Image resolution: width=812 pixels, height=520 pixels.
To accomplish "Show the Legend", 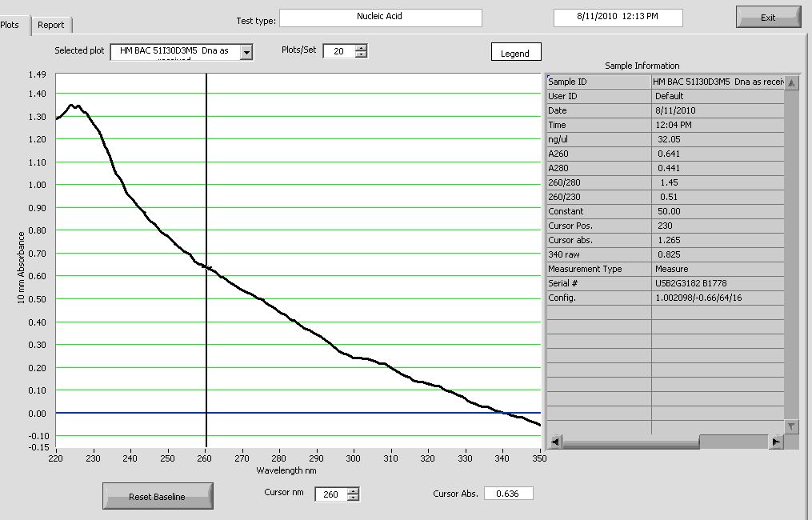I will [516, 52].
